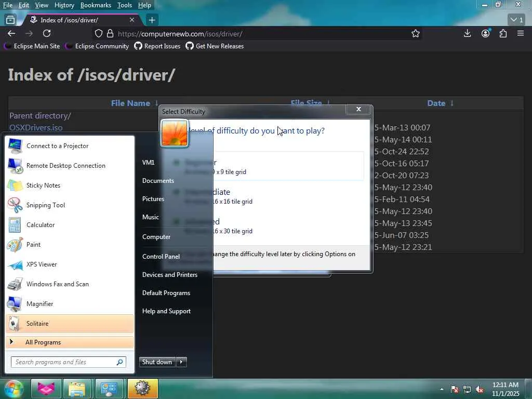Screen dimensions: 532x399
Task: Launch Solitaire from Start menu
Action: click(x=70, y=323)
